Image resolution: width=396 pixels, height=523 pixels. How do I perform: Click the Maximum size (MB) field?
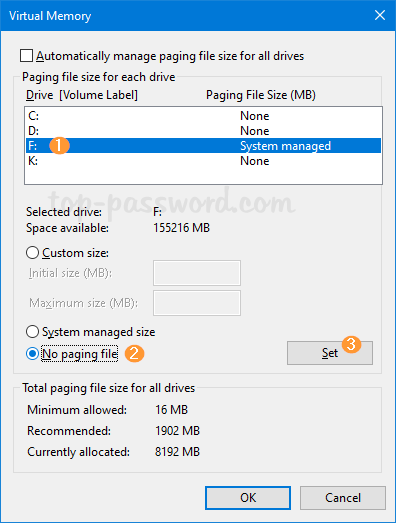point(197,303)
